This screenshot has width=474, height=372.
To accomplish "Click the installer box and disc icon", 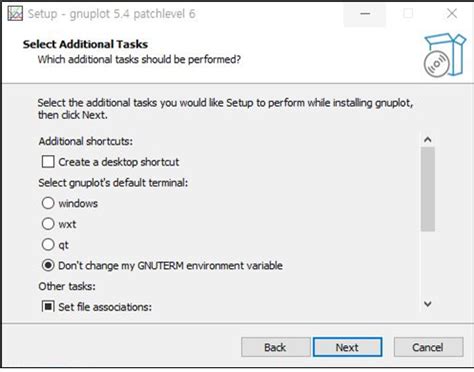I will (445, 55).
